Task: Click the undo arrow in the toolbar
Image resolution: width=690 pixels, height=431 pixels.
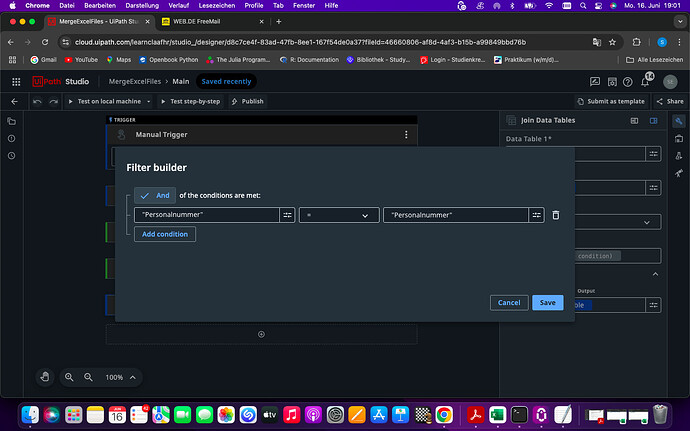Action: (37, 101)
